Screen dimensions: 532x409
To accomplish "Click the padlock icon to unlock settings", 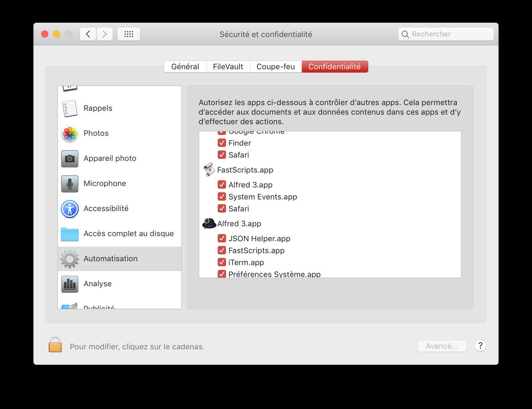I will (55, 345).
